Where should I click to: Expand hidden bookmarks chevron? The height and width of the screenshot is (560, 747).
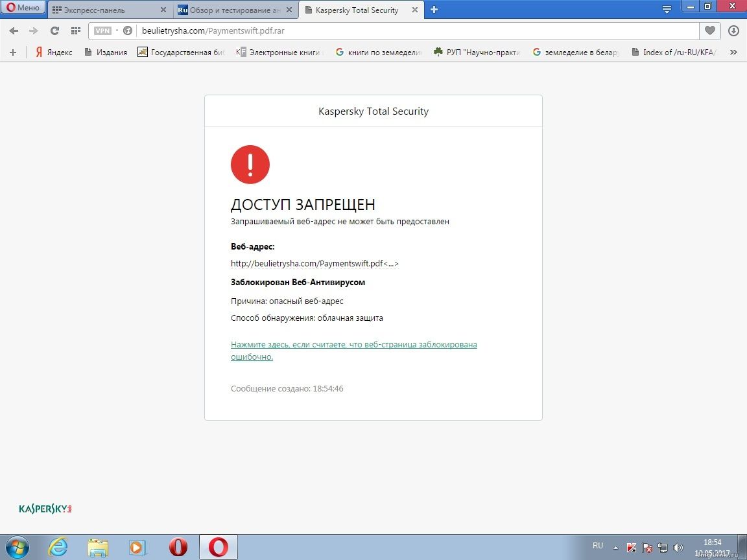(x=733, y=52)
